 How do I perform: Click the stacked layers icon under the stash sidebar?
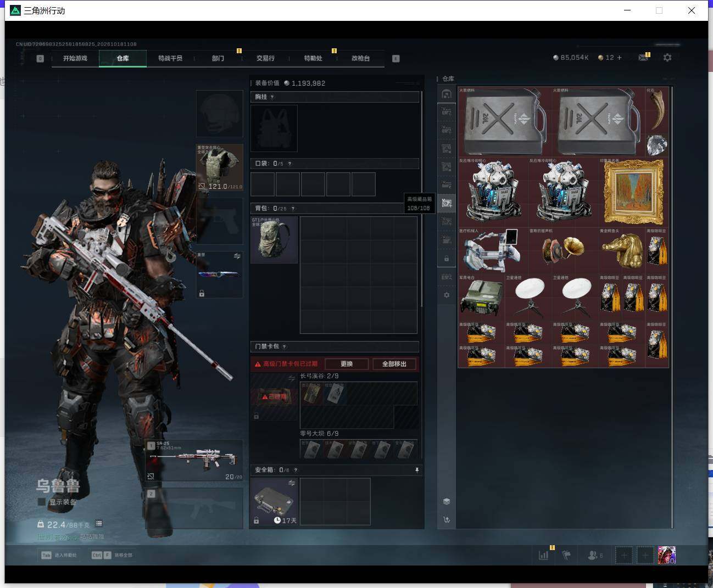coord(447,501)
